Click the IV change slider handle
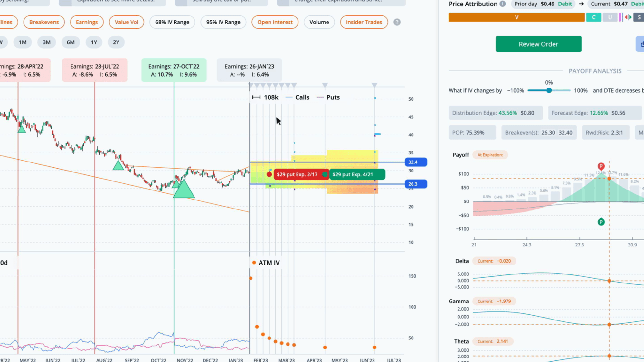This screenshot has width=644, height=362. tap(549, 90)
